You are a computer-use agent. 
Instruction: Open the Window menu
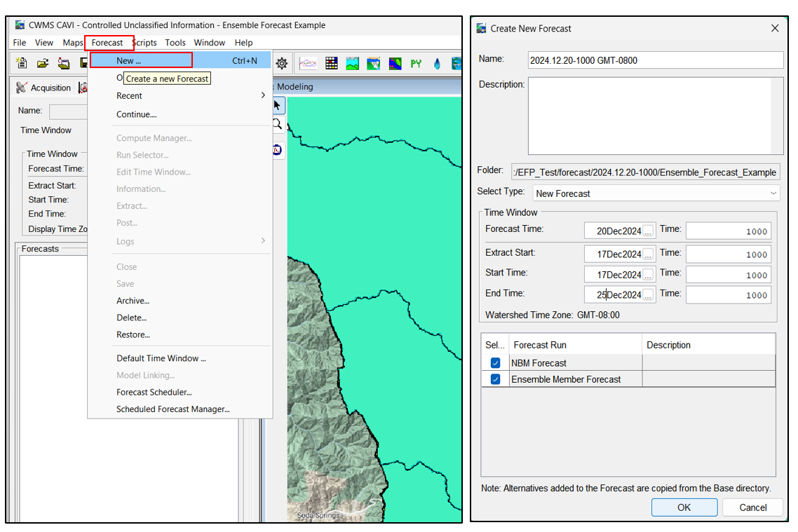209,43
